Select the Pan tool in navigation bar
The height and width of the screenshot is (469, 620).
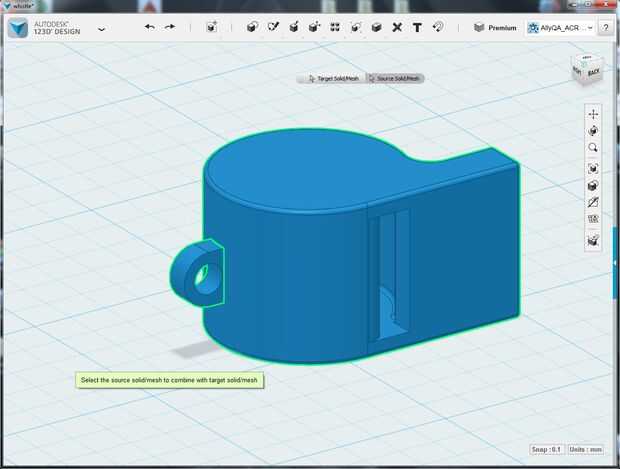coord(593,114)
